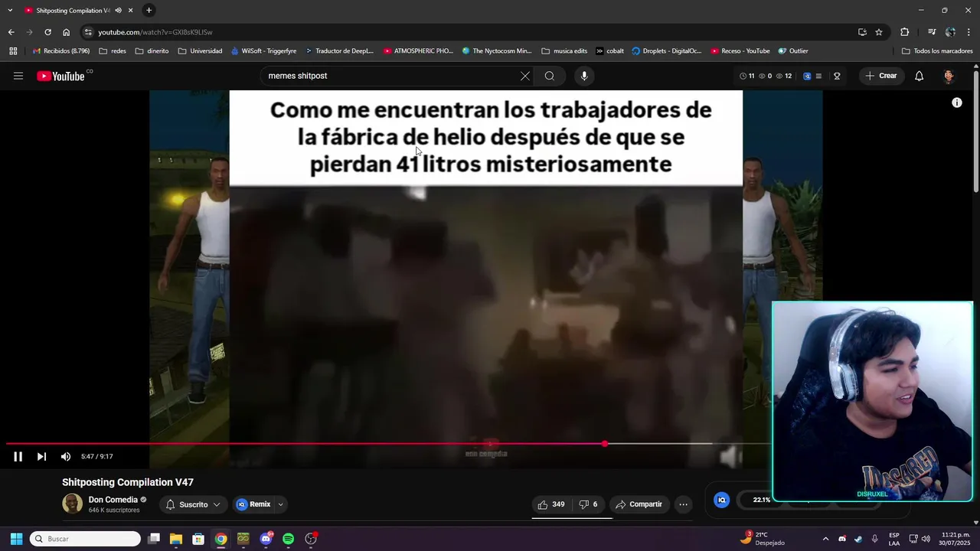The height and width of the screenshot is (551, 980).
Task: Open the musica edits bookmark folder
Action: (564, 51)
